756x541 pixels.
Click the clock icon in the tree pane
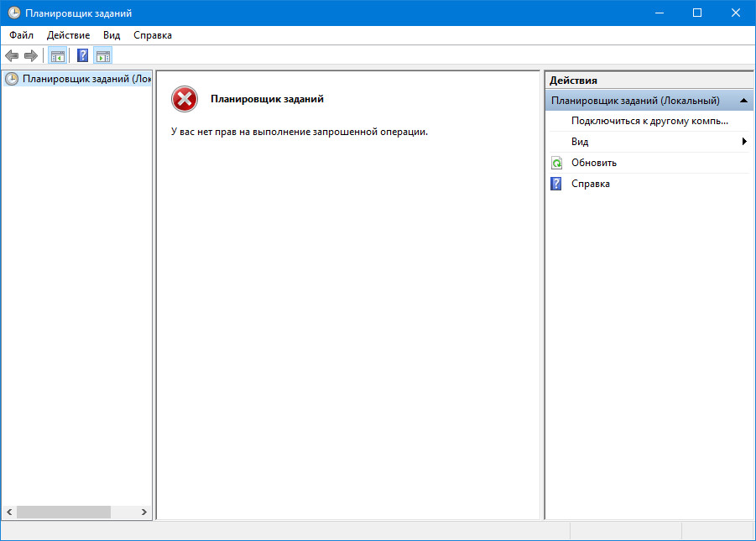pos(12,79)
